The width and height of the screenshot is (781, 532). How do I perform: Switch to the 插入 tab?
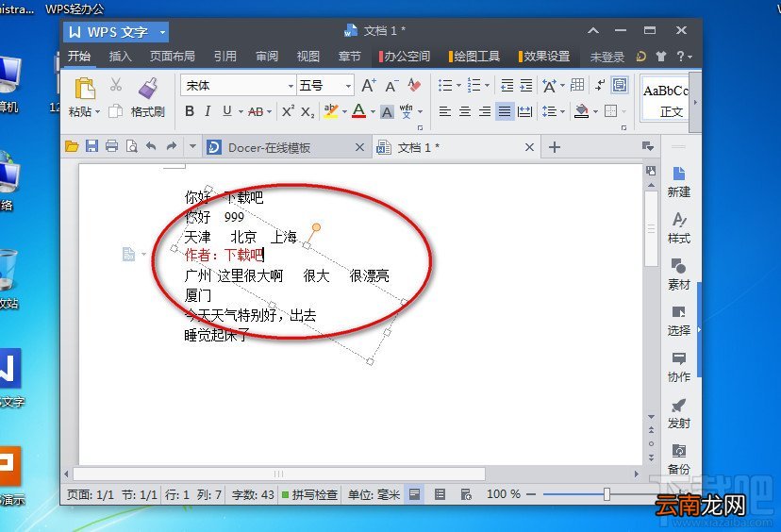click(120, 57)
